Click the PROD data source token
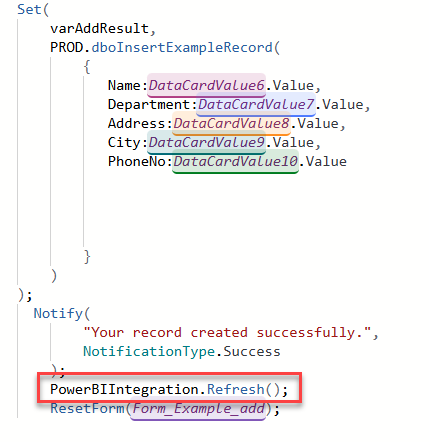429x442 pixels. pyautogui.click(x=67, y=47)
